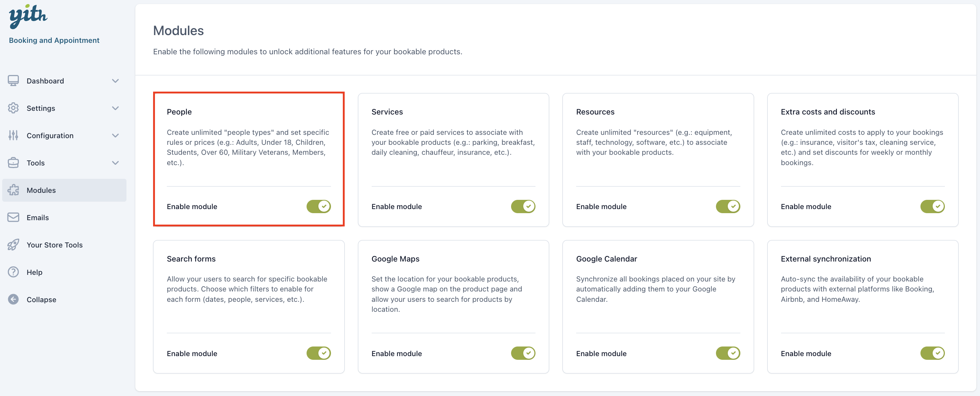Click the Google Calendar description text

click(655, 289)
